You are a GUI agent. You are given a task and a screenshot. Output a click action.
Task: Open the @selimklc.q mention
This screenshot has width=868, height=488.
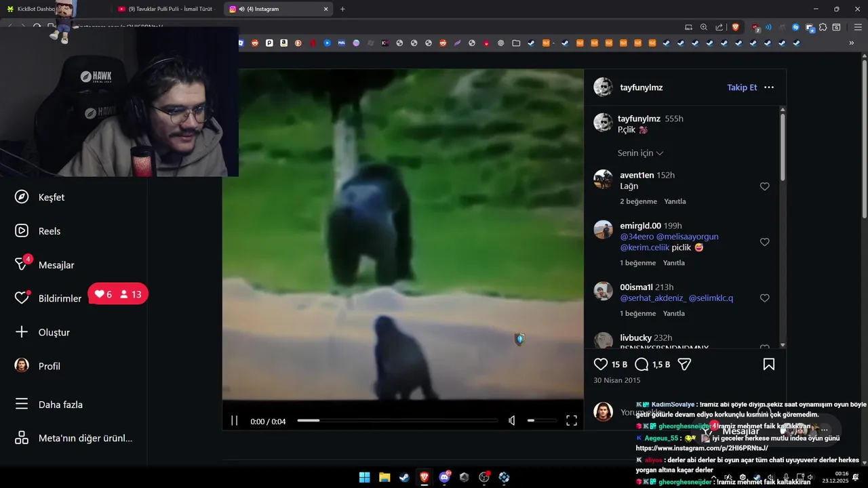tap(711, 298)
